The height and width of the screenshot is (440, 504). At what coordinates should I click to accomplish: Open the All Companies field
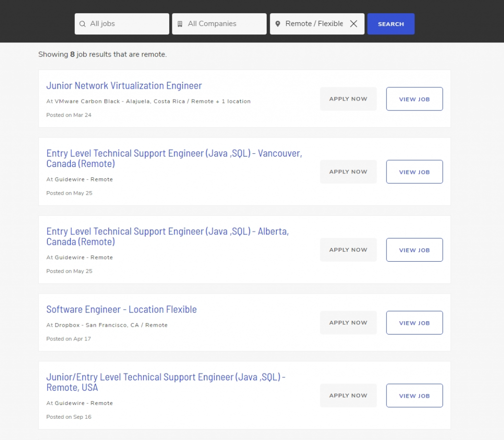219,24
